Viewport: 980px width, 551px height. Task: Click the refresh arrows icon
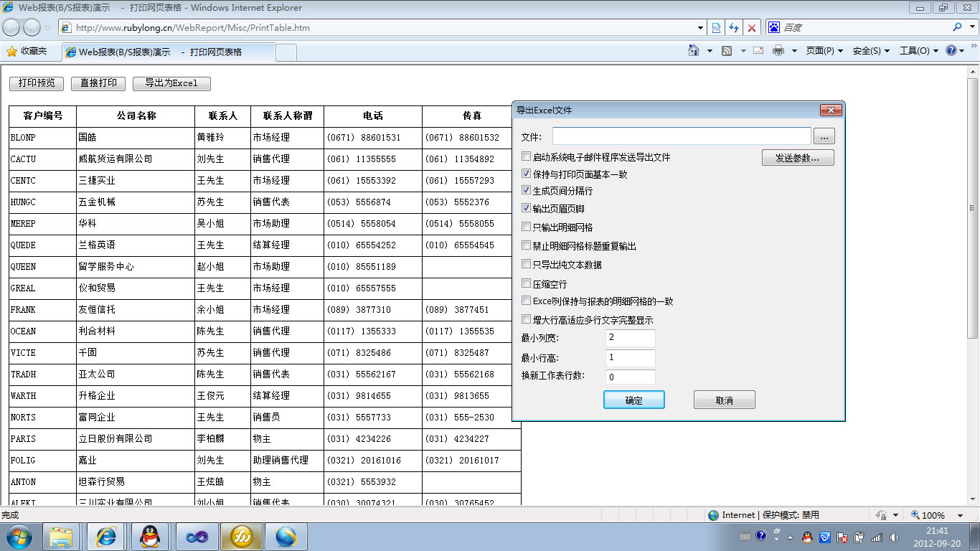click(x=734, y=28)
